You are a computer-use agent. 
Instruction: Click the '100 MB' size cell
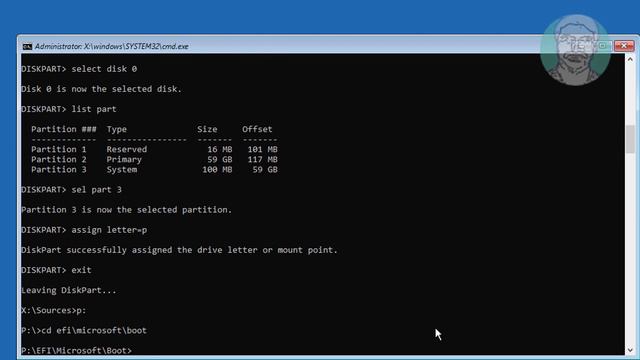tap(217, 169)
